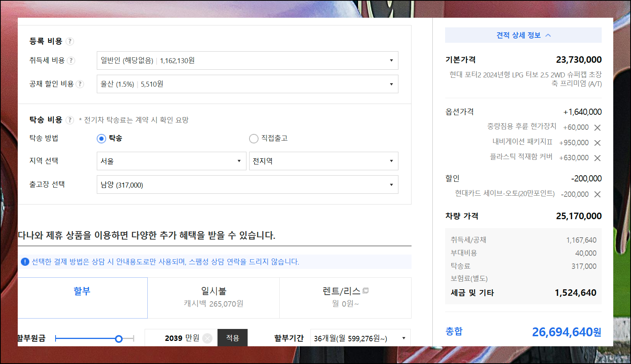
Task: Remove 중량짐용 후륜 현가장치 option
Action: coord(597,127)
